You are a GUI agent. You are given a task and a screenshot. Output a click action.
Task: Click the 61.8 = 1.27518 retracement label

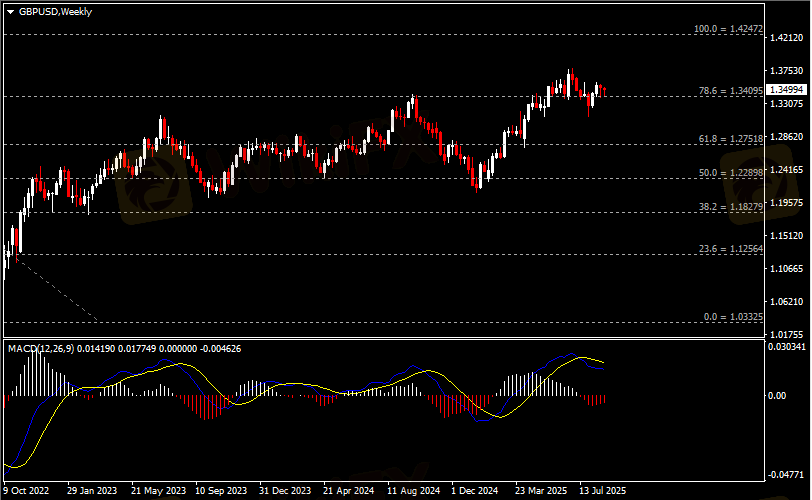[x=731, y=139]
